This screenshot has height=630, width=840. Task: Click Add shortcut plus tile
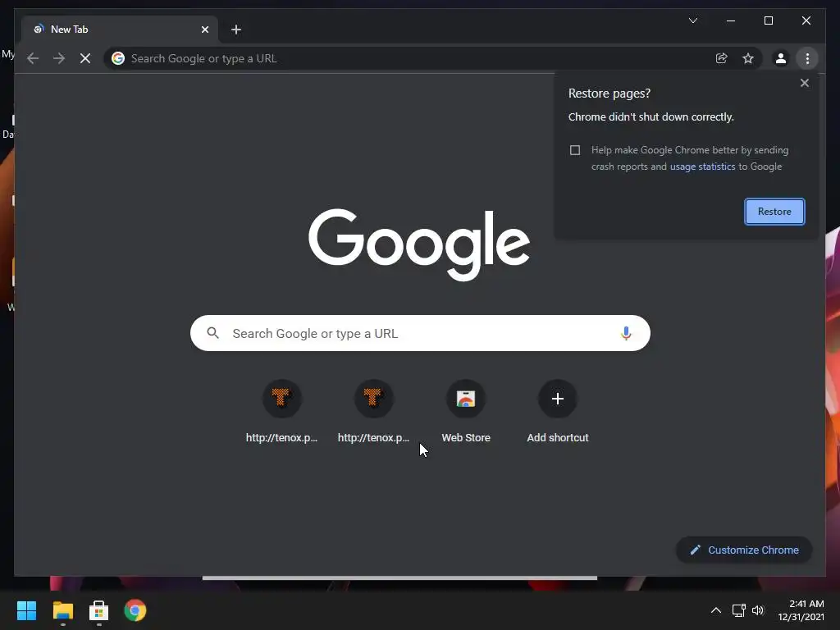[558, 412]
